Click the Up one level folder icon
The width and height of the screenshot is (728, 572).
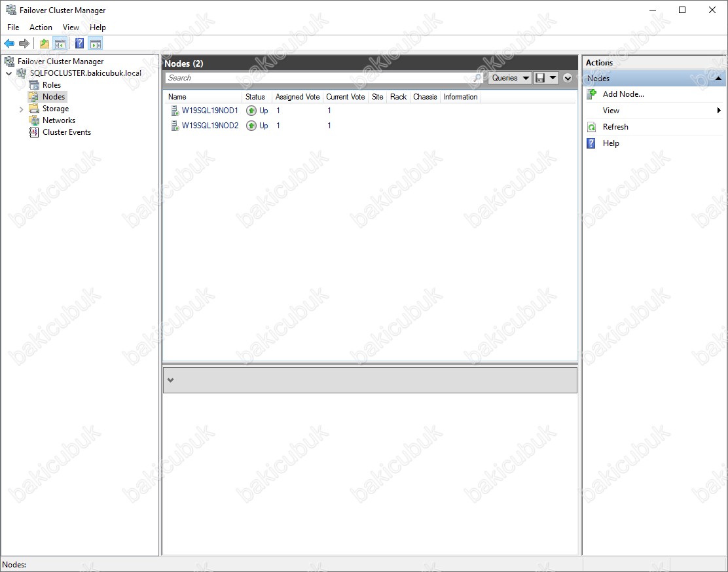coord(44,44)
